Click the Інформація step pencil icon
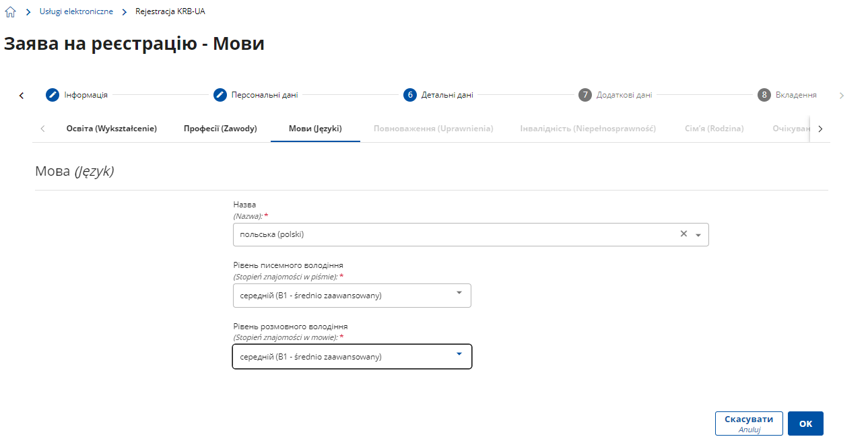The image size is (868, 441). tap(53, 95)
